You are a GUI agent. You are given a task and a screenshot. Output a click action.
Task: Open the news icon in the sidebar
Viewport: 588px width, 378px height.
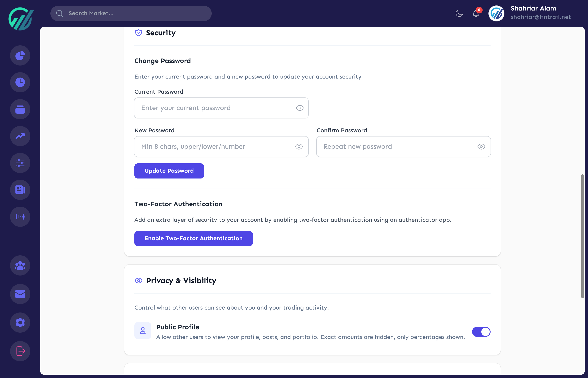[20, 189]
